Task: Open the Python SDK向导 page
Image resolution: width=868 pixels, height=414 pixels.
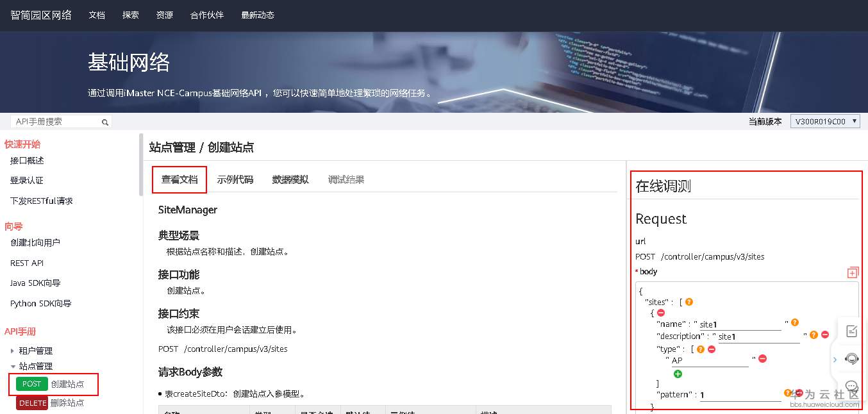Action: tap(41, 303)
